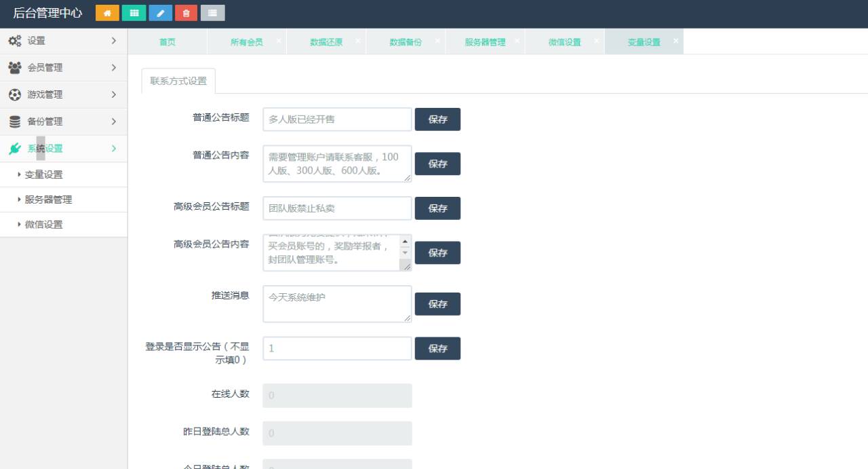The width and height of the screenshot is (868, 469).
Task: Switch to the 服务器管理 tab
Action: [485, 41]
